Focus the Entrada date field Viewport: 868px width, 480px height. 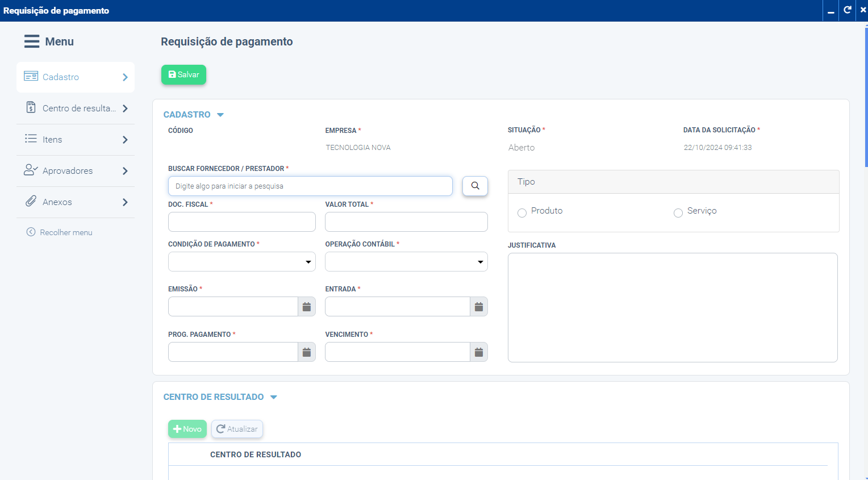pos(398,307)
